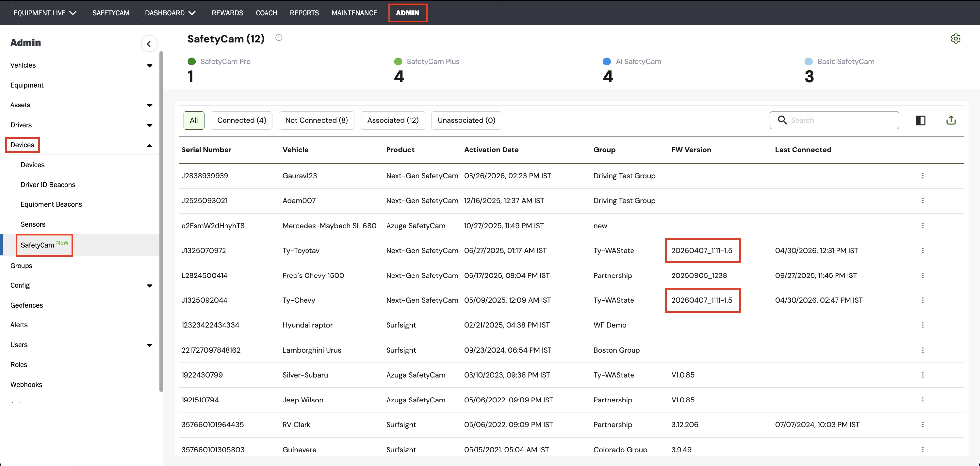Viewport: 980px width, 466px height.
Task: Click vehicle Mercedes-Maybach SL 680
Action: [330, 226]
